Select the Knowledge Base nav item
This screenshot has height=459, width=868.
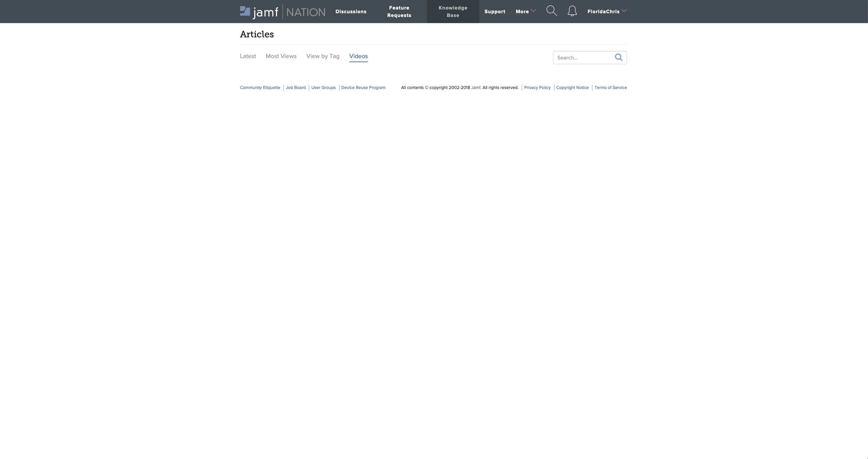[x=453, y=12]
